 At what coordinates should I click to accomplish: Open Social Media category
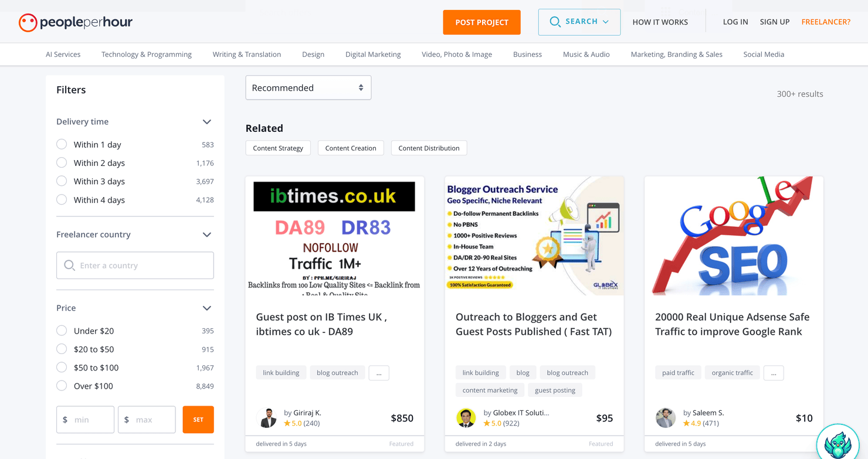tap(764, 55)
